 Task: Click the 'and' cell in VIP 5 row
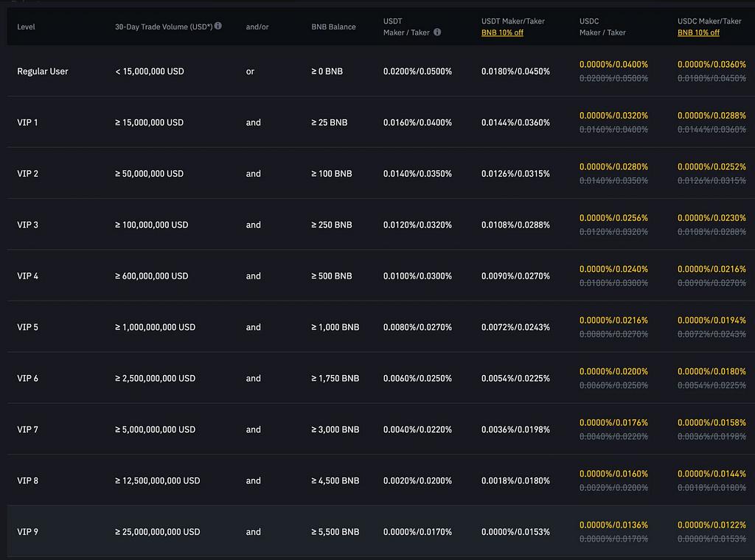tap(254, 327)
